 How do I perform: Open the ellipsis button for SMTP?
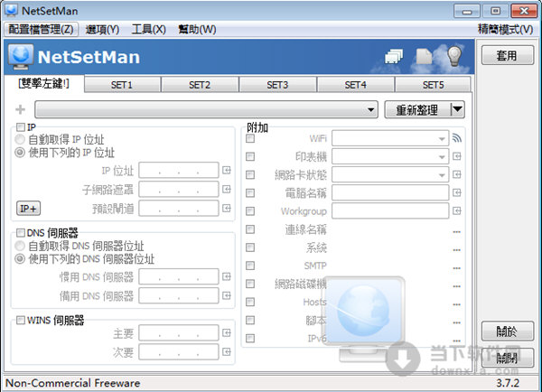(456, 268)
